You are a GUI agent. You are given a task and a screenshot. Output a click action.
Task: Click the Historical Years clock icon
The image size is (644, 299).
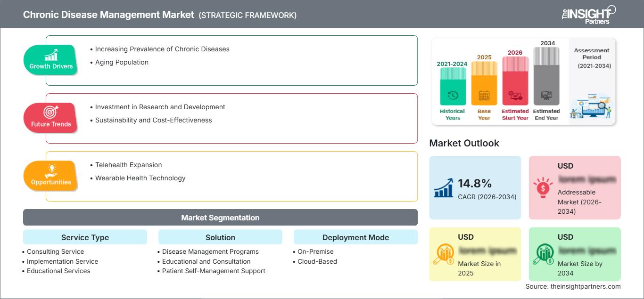point(452,95)
